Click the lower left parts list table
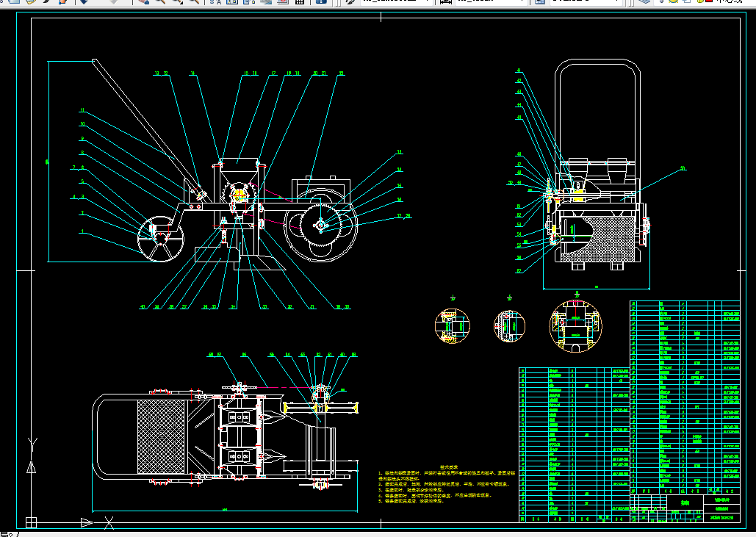This screenshot has height=537, width=756. [x=575, y=445]
